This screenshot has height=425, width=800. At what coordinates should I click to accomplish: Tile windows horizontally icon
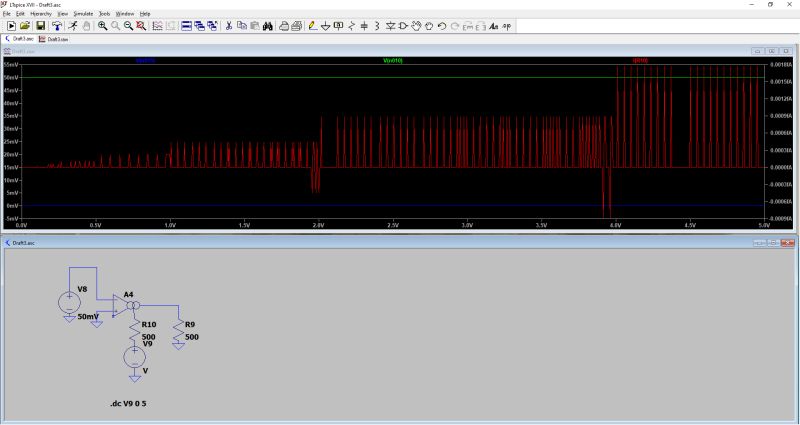(x=187, y=26)
